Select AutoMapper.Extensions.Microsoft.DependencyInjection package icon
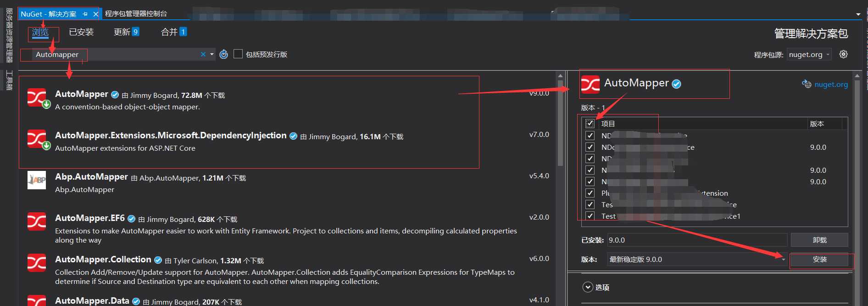The width and height of the screenshot is (868, 306). (x=37, y=139)
